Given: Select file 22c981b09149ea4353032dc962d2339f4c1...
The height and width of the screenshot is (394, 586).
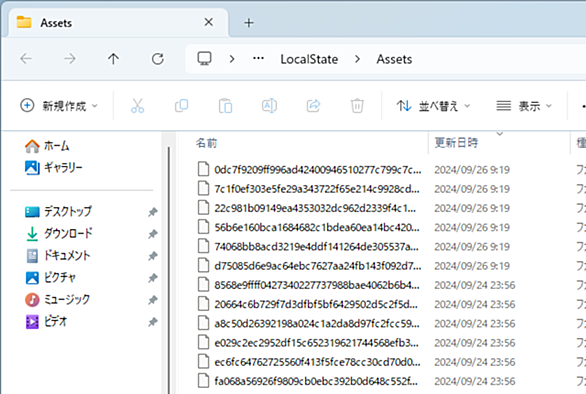Looking at the screenshot, I should [315, 208].
